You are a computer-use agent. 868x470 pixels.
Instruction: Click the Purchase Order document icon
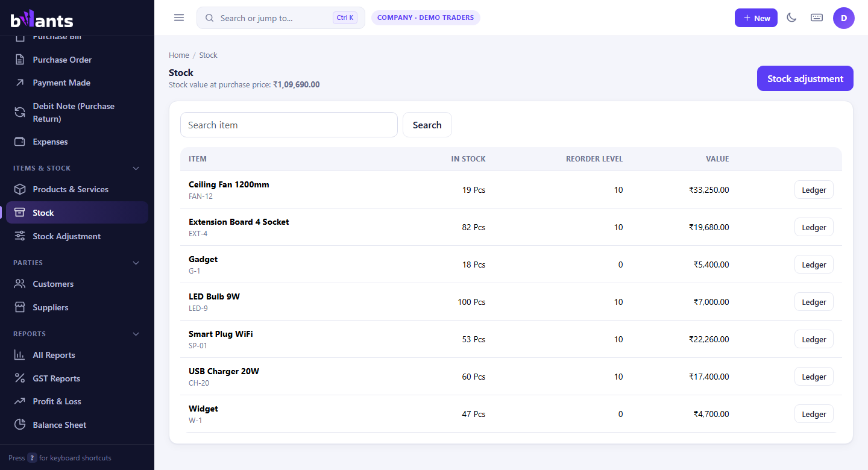click(20, 60)
